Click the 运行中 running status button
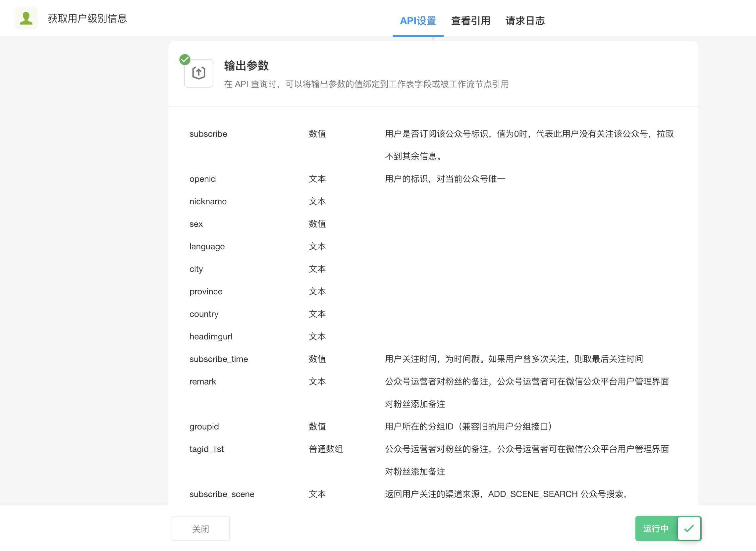The height and width of the screenshot is (551, 756). pyautogui.click(x=656, y=528)
